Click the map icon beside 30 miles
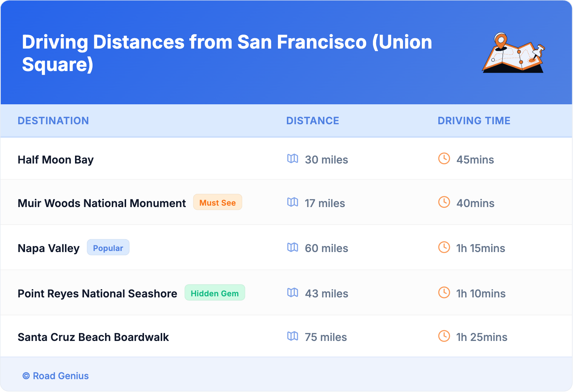The height and width of the screenshot is (392, 573). (293, 159)
